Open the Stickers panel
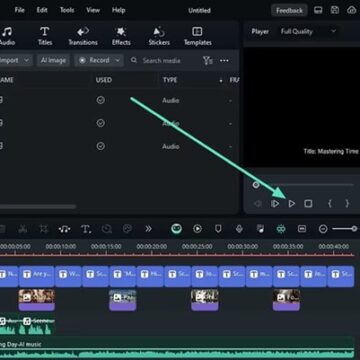 [x=159, y=36]
